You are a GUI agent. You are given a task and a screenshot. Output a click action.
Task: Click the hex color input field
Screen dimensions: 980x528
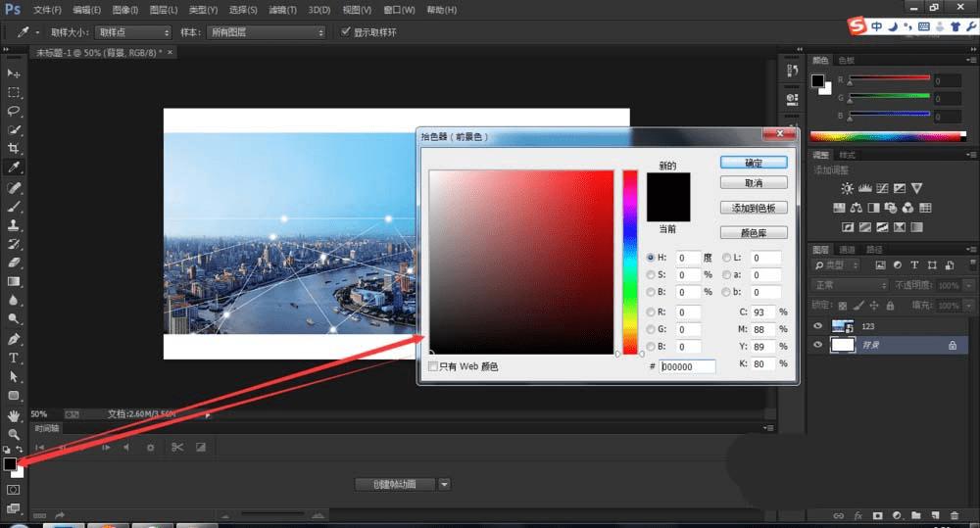pyautogui.click(x=688, y=366)
